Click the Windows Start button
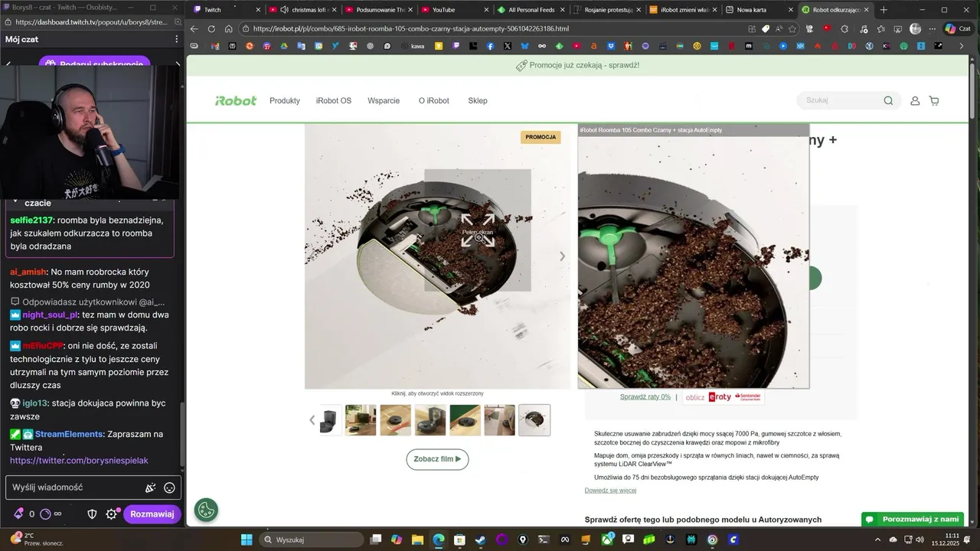Screen dimensions: 980x551 click(x=247, y=540)
